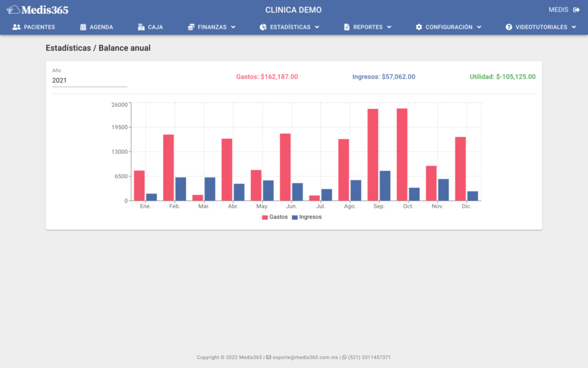Click the Año input field showing 2021
This screenshot has width=588, height=368.
point(90,80)
